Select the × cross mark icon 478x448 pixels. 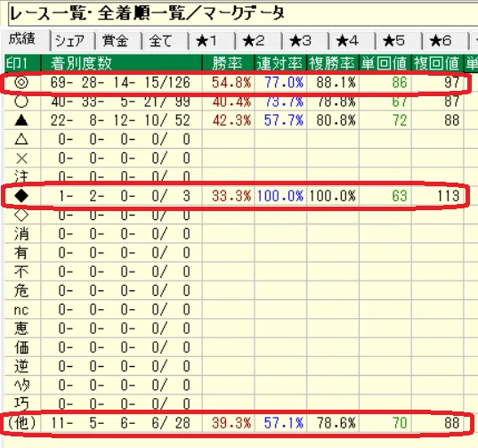[x=21, y=159]
